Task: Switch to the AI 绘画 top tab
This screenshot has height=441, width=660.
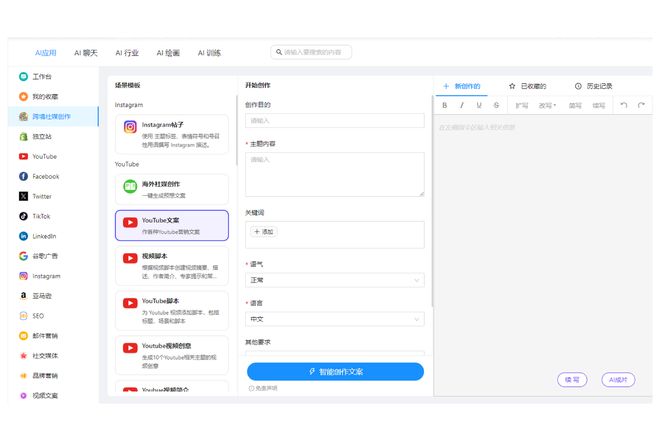Action: pyautogui.click(x=168, y=53)
